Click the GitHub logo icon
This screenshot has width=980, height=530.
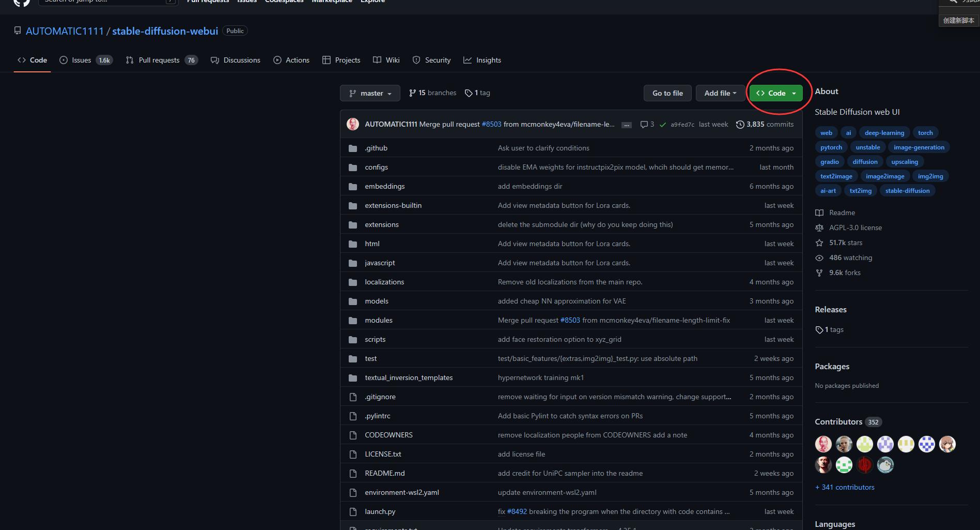coord(22,2)
